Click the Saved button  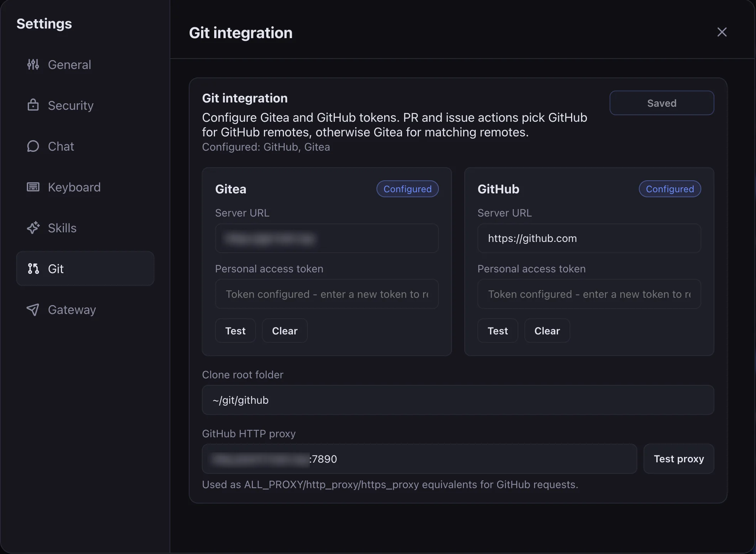pos(662,103)
